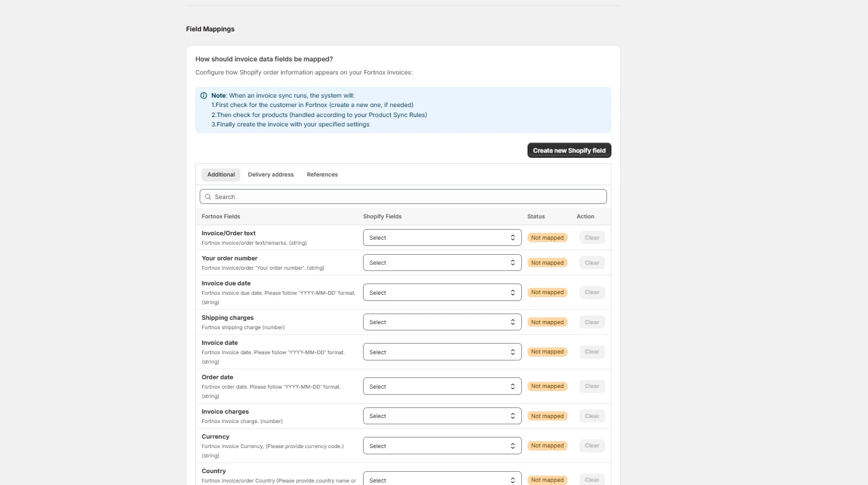Clear the Invoice date mapping

tap(592, 352)
